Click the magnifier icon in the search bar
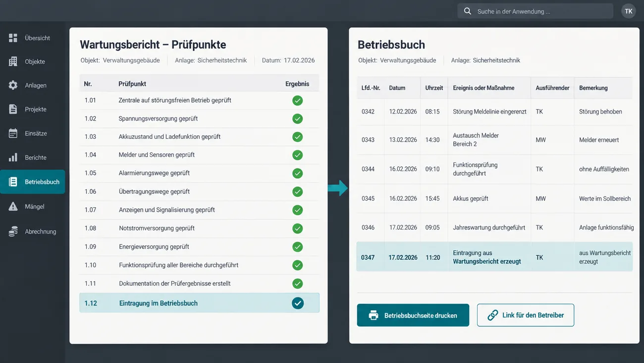The image size is (644, 363). pos(467,11)
